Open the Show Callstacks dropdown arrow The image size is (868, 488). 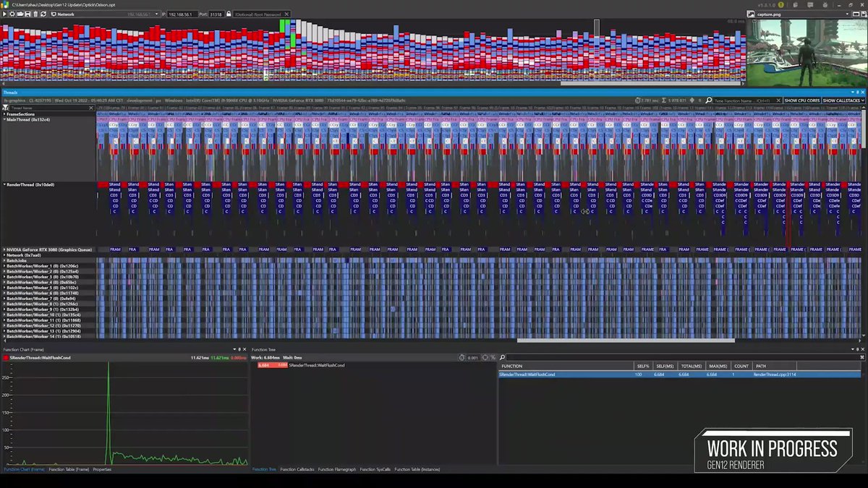tap(862, 100)
